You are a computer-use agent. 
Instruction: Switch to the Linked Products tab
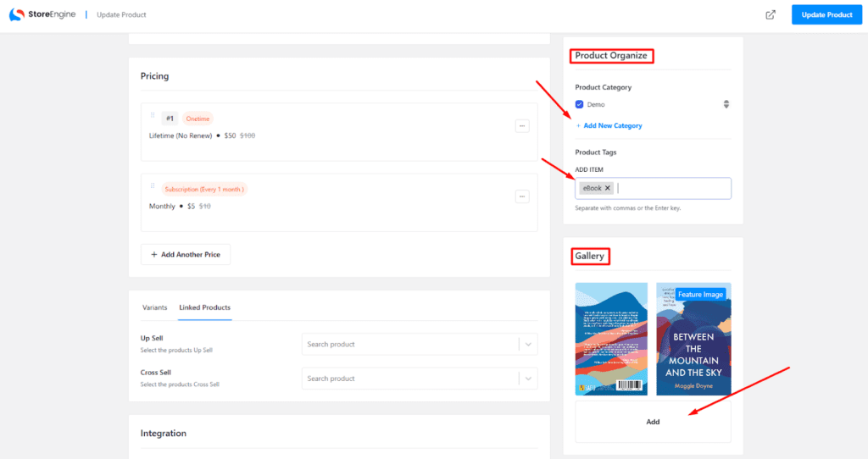tap(205, 307)
